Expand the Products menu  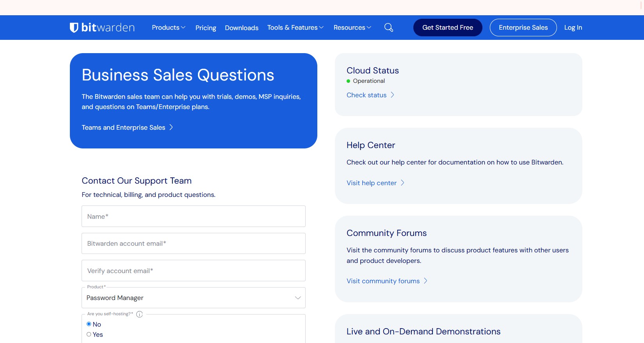click(169, 27)
